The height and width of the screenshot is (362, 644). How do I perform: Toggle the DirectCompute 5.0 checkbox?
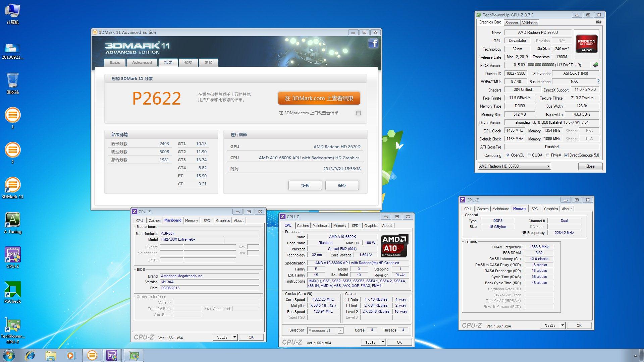566,155
